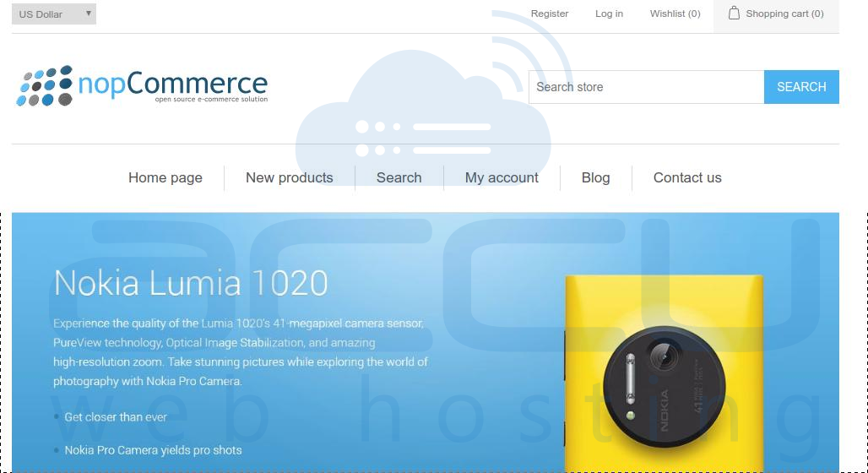
Task: Open the Register link
Action: point(549,14)
